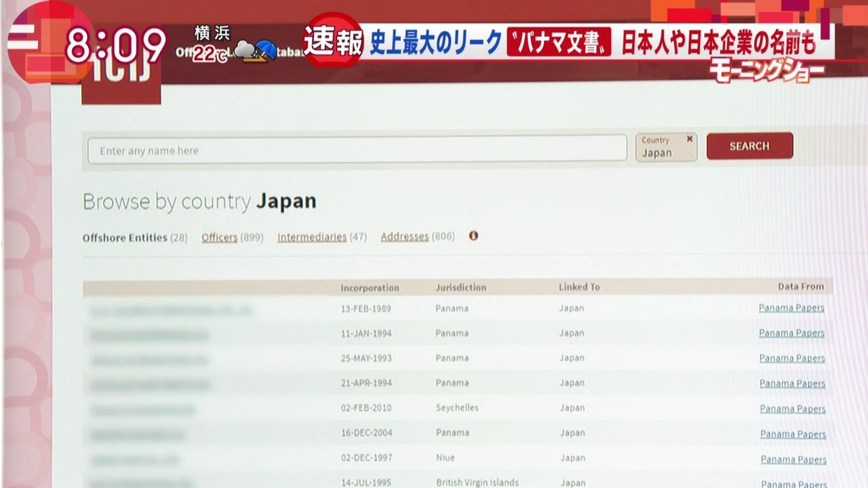Click the 25-MAY-1993 incorporation date

pos(366,358)
